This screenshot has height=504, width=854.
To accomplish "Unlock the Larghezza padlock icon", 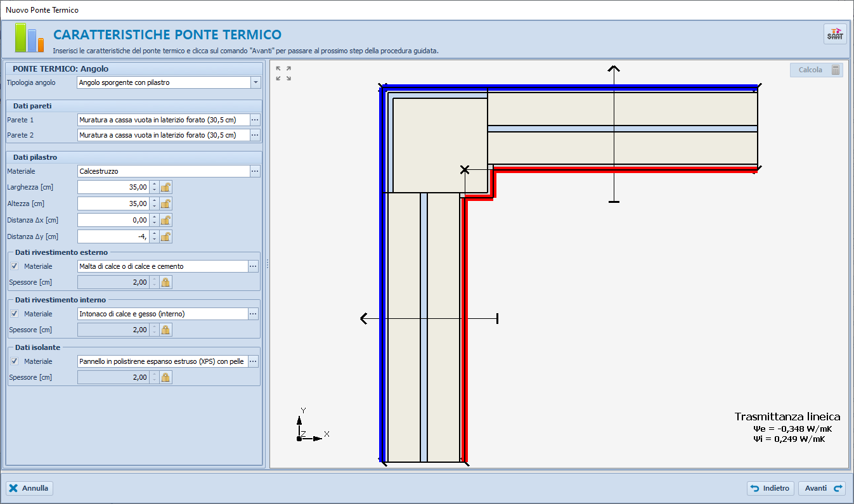I will click(165, 187).
